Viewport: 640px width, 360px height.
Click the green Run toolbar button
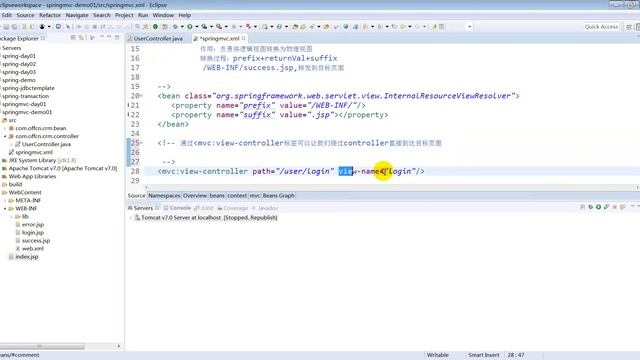[190, 27]
